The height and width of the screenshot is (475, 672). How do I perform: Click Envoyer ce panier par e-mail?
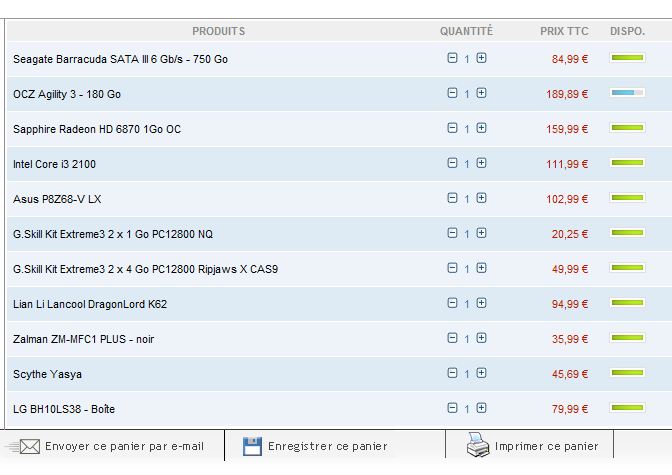tap(124, 446)
